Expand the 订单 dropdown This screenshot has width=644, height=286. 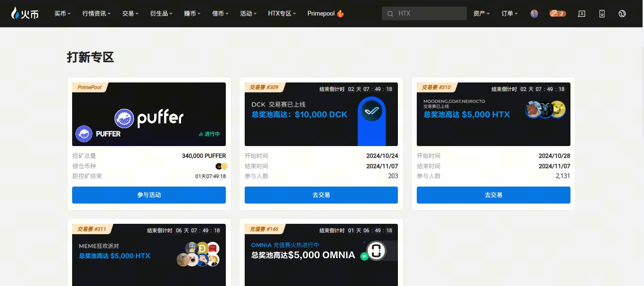509,14
